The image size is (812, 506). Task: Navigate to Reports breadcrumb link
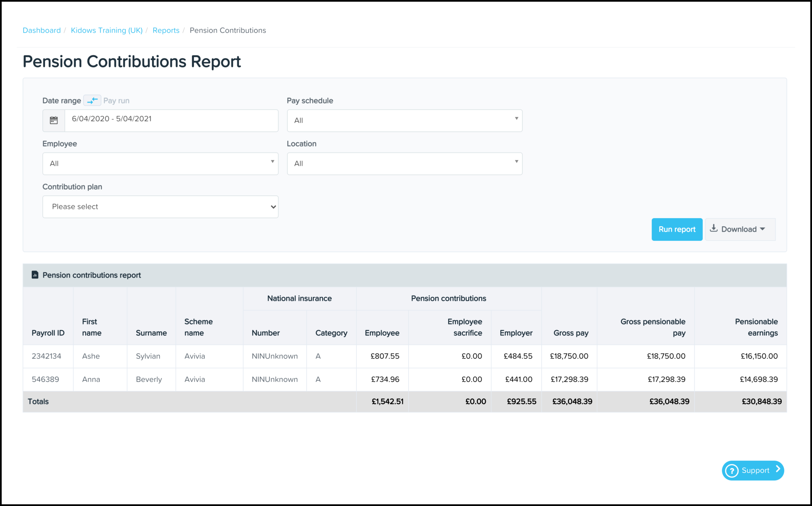[166, 30]
